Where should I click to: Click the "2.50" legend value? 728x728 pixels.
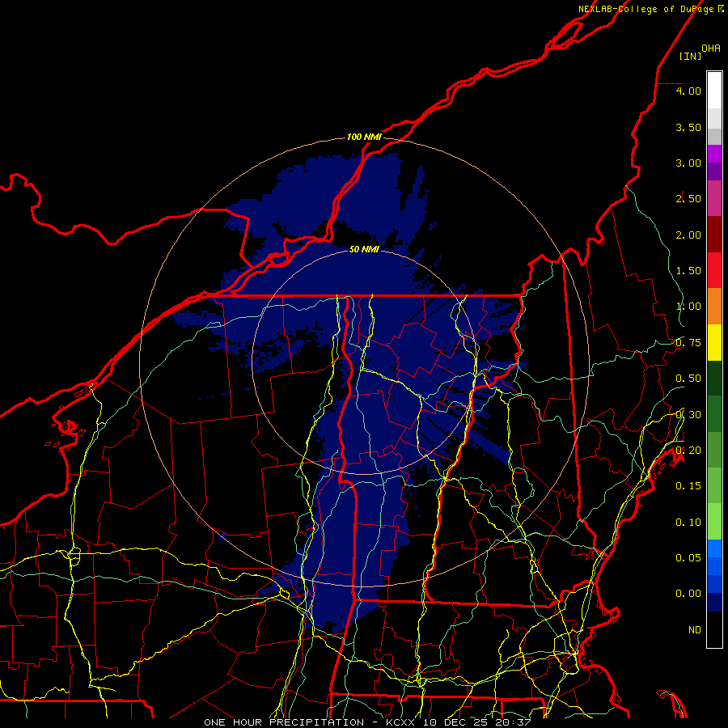click(x=688, y=199)
